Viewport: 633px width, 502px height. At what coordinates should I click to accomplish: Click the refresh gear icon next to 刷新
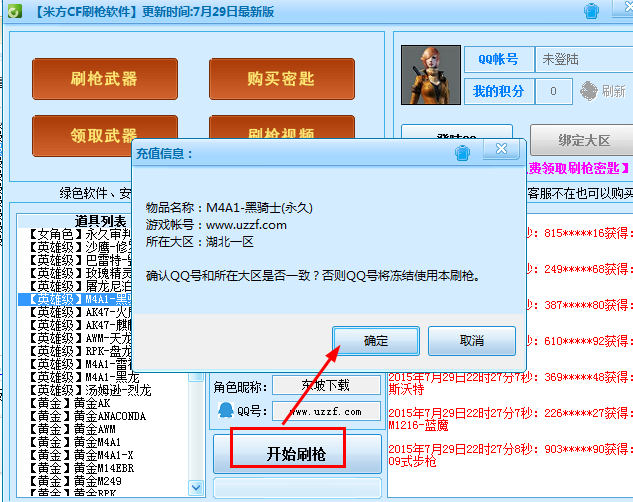[589, 91]
